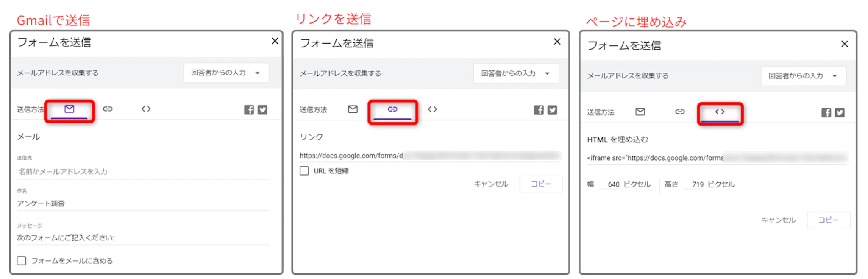
Task: Select link icon in embed dialog
Action: [x=680, y=112]
